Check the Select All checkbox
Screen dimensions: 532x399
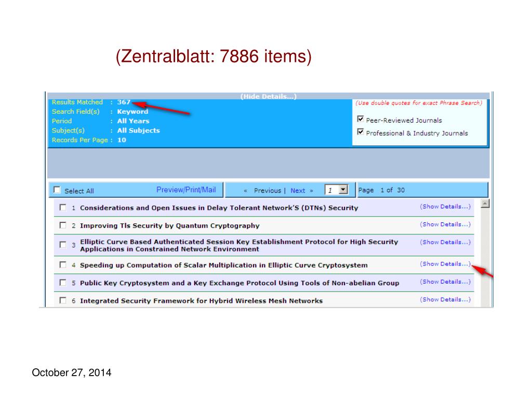[x=57, y=190]
